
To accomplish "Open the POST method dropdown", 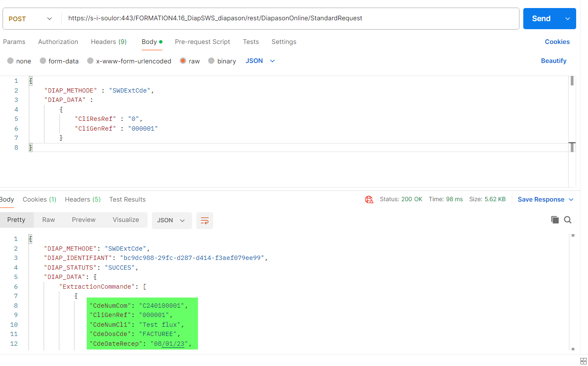I will pos(30,19).
